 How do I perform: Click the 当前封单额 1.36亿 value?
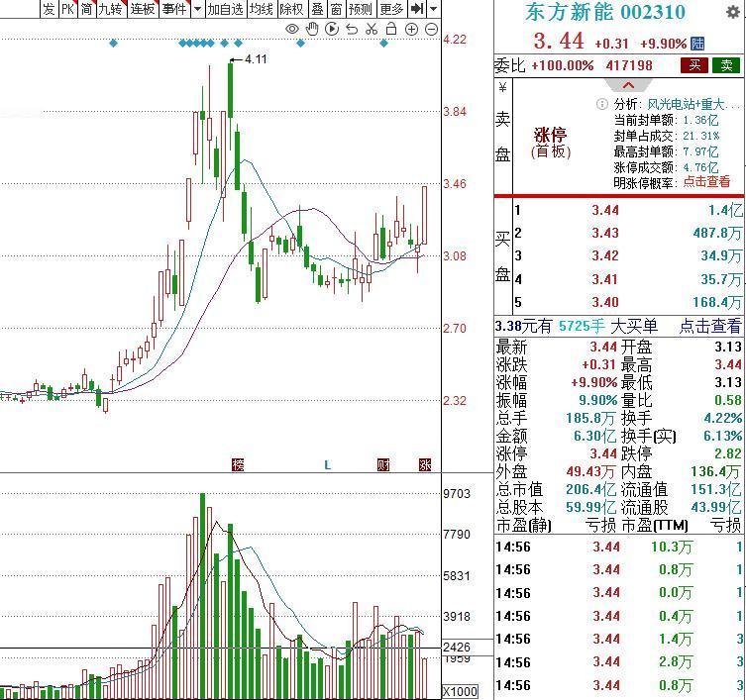[x=700, y=120]
